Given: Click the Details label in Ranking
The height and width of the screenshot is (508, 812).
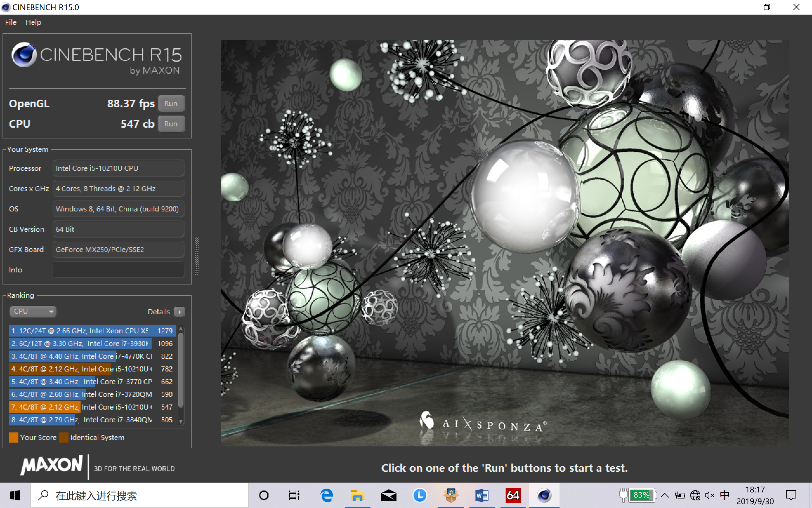Looking at the screenshot, I should (159, 312).
